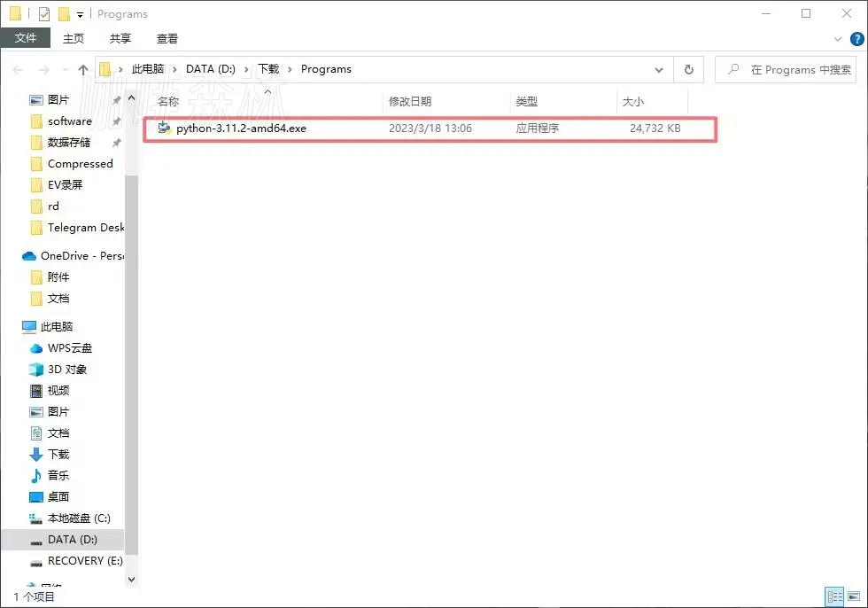Click the WPS云盘 cloud icon
868x608 pixels.
coord(36,348)
